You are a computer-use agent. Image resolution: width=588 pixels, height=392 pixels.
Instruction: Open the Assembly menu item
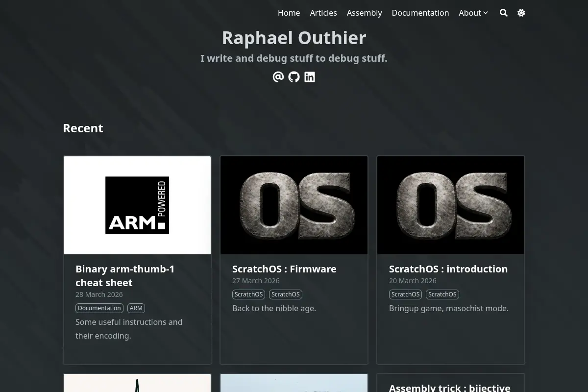(x=364, y=13)
